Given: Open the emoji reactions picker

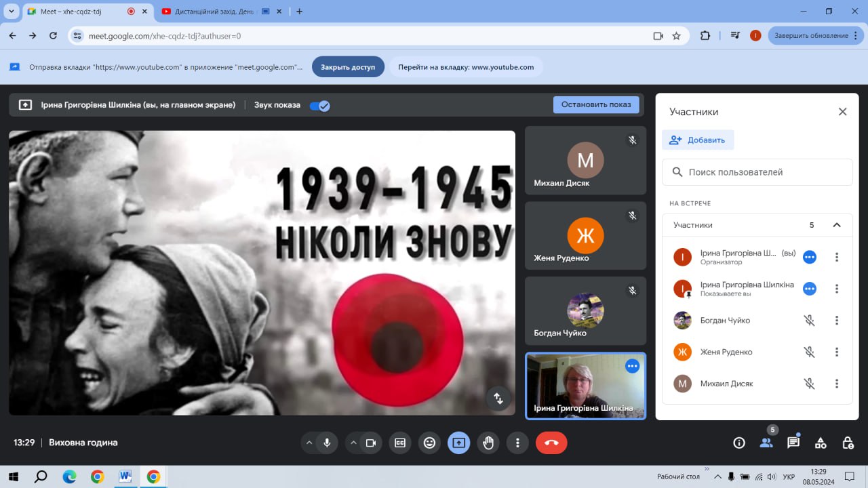Looking at the screenshot, I should (x=429, y=443).
